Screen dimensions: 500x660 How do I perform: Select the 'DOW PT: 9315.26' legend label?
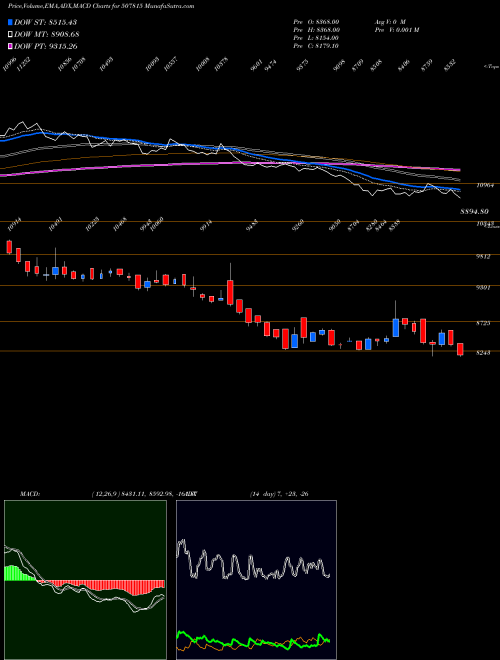click(46, 46)
